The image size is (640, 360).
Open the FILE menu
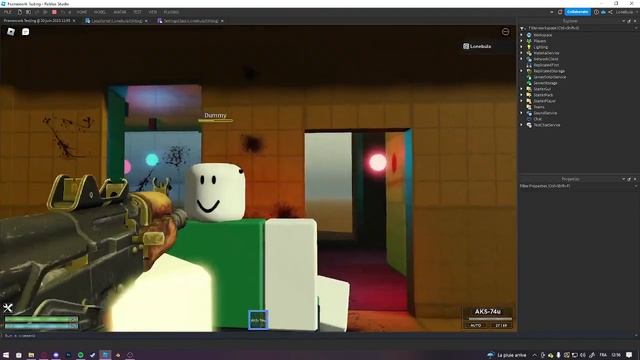[x=7, y=12]
